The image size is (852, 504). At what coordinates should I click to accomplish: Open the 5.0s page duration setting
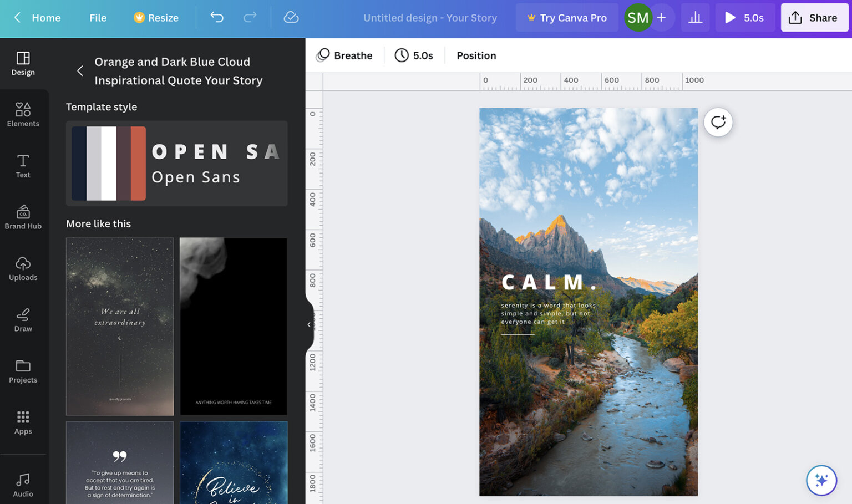414,55
